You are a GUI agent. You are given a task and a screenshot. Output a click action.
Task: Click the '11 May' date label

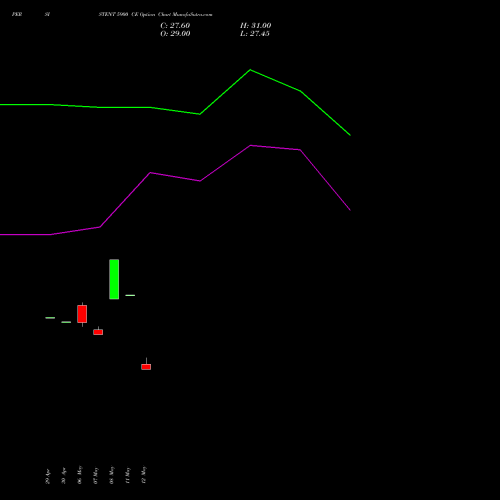click(x=128, y=476)
